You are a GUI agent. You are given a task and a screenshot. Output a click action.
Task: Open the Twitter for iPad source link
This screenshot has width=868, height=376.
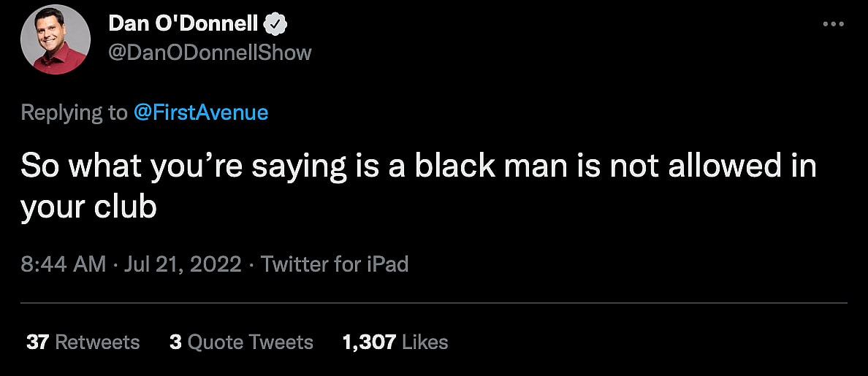tap(335, 264)
